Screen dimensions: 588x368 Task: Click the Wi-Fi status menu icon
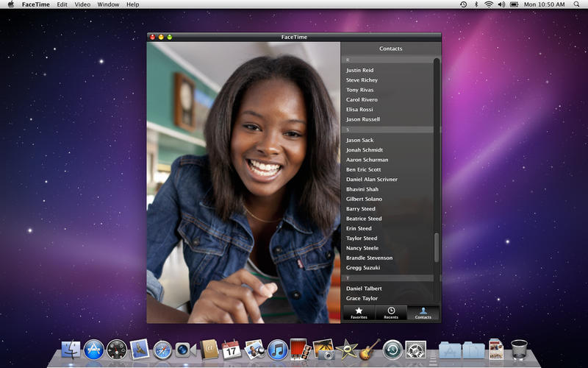pos(489,4)
